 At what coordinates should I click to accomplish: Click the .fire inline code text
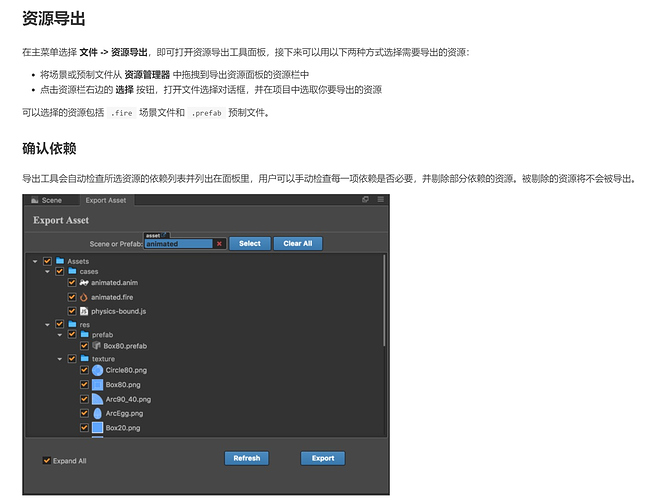122,113
